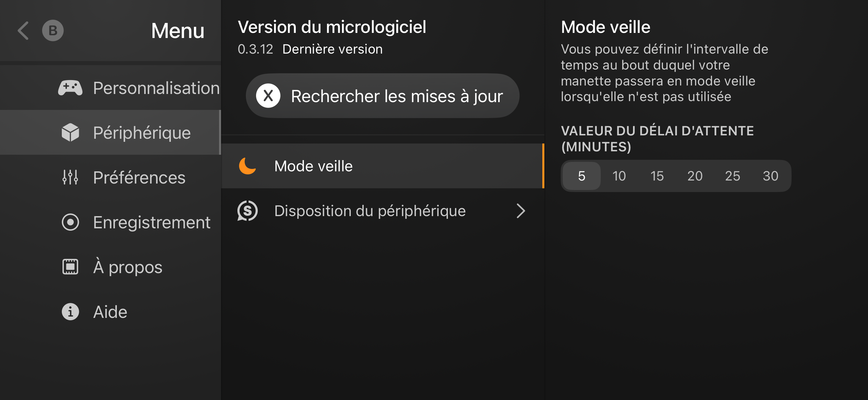Select 15 minutes timeout

point(657,176)
